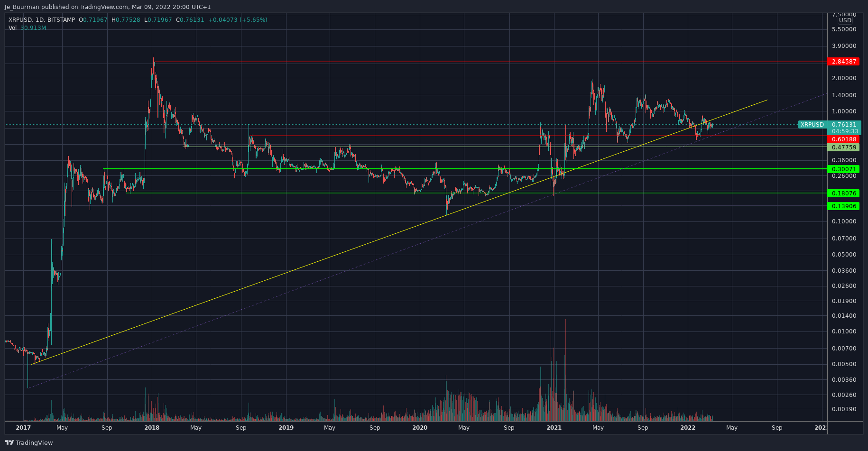868x451 pixels.
Task: Click the 2021 label on time axis
Action: (554, 428)
